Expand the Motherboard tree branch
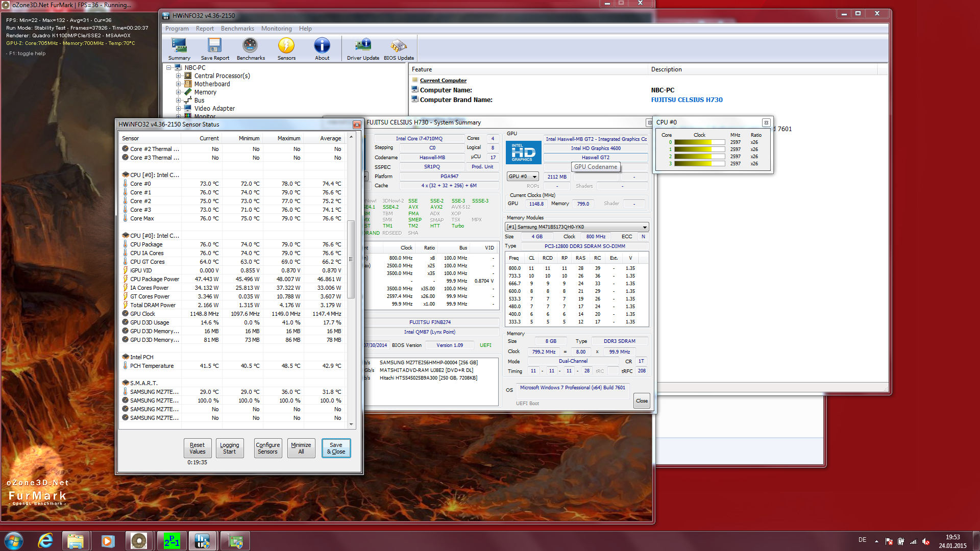980x551 pixels. tap(179, 84)
